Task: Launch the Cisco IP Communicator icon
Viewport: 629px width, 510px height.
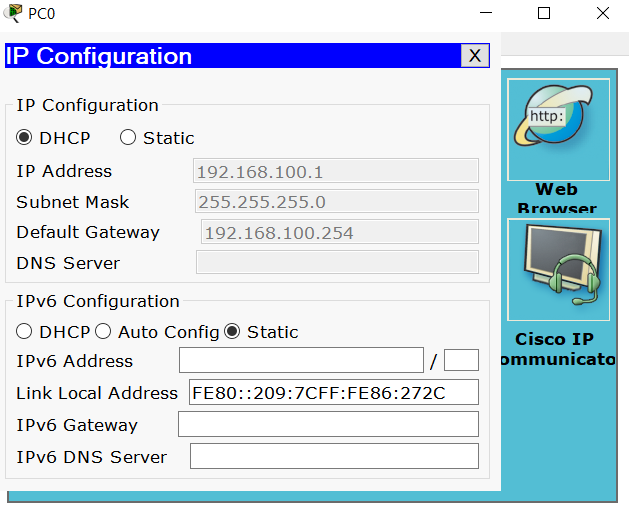Action: (x=558, y=270)
